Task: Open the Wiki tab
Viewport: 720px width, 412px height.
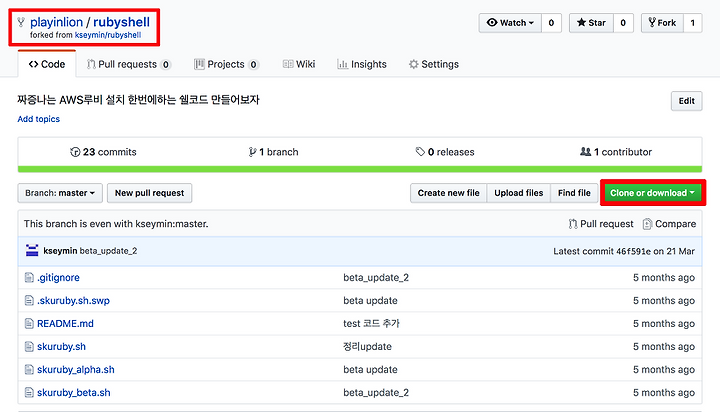Action: tap(299, 64)
